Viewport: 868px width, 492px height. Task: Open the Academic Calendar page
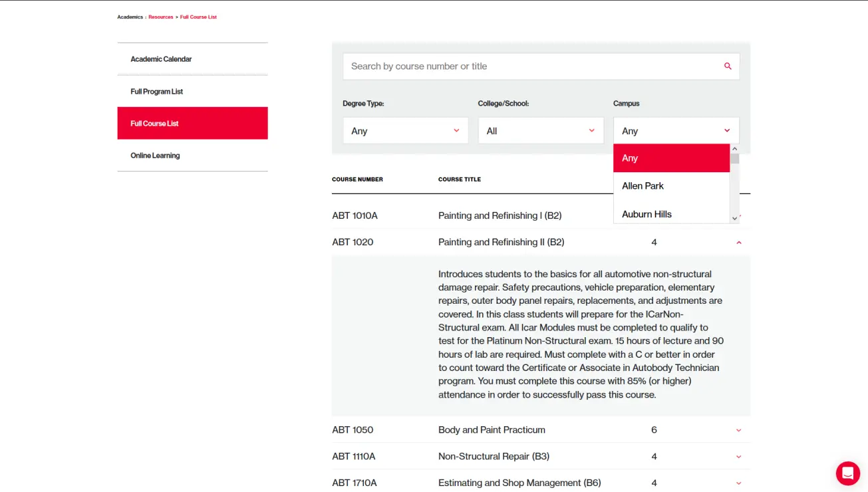click(x=161, y=59)
